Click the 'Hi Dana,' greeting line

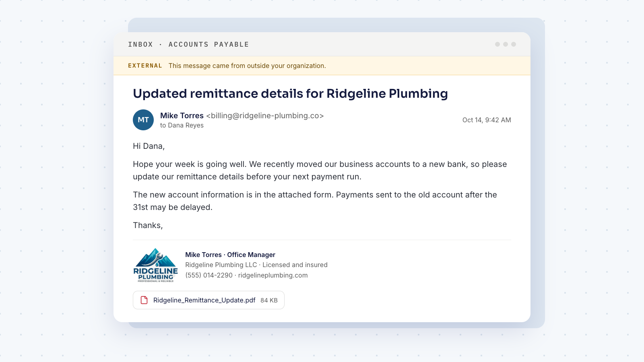click(x=149, y=146)
